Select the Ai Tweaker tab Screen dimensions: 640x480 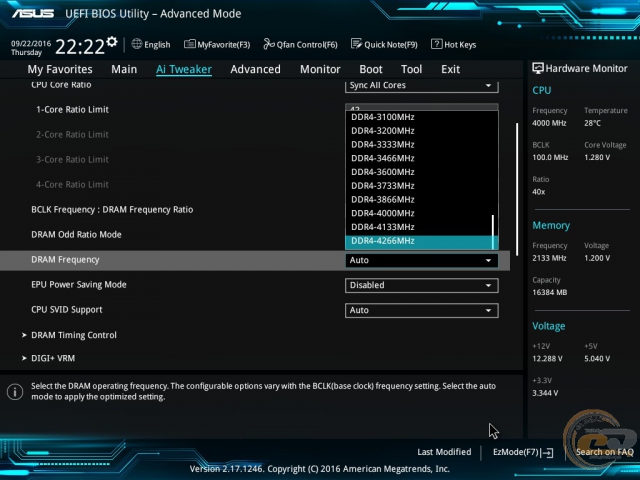tap(184, 69)
